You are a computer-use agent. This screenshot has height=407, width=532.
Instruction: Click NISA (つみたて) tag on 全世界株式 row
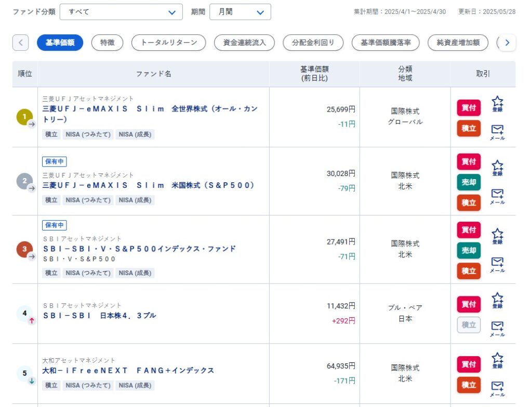coord(88,134)
